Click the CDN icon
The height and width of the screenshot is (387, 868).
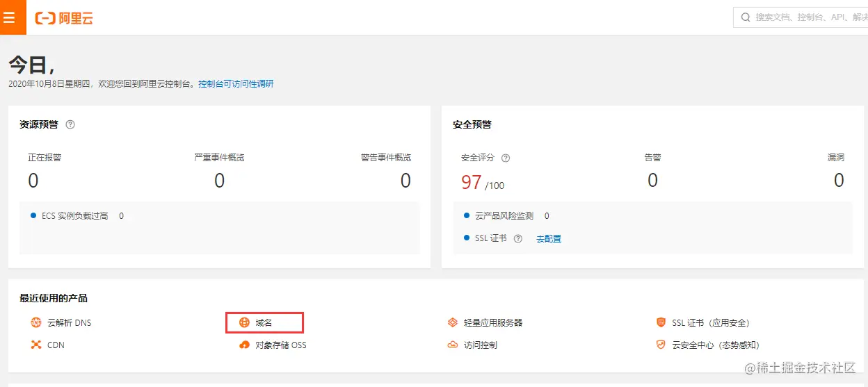coord(36,345)
